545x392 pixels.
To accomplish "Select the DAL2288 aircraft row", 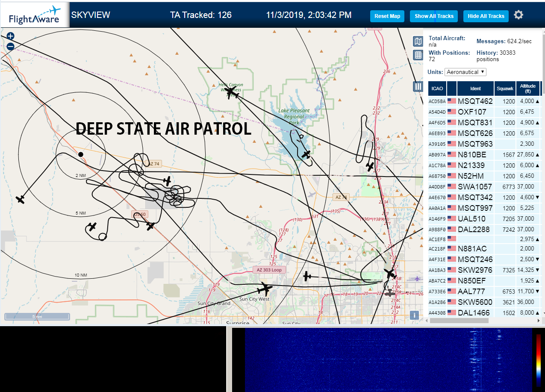I will (484, 230).
